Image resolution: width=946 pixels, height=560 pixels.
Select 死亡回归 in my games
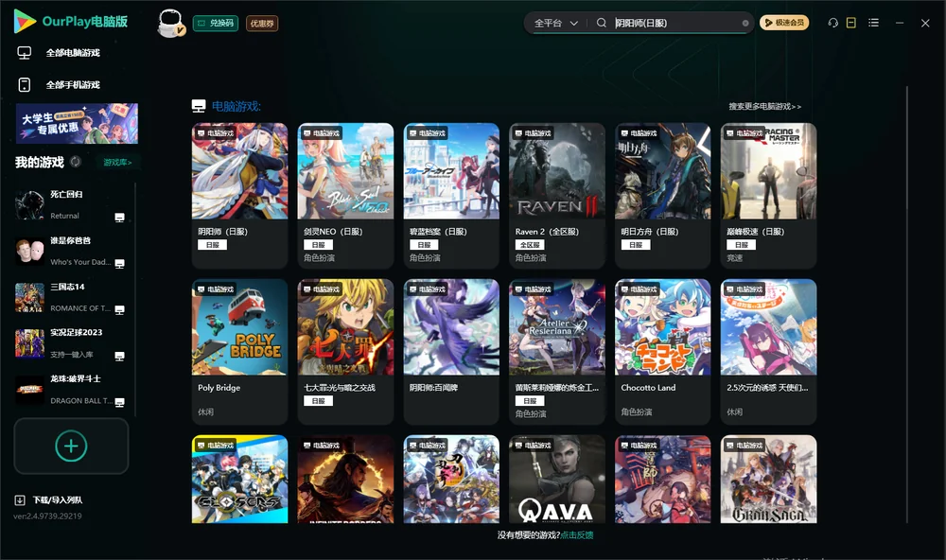coord(70,205)
